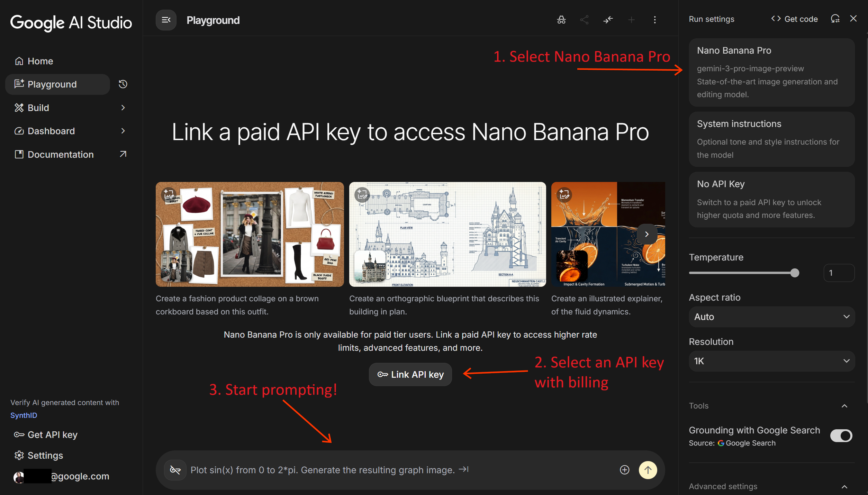The width and height of the screenshot is (868, 495).
Task: Expand the Advanced settings section
Action: click(x=846, y=486)
